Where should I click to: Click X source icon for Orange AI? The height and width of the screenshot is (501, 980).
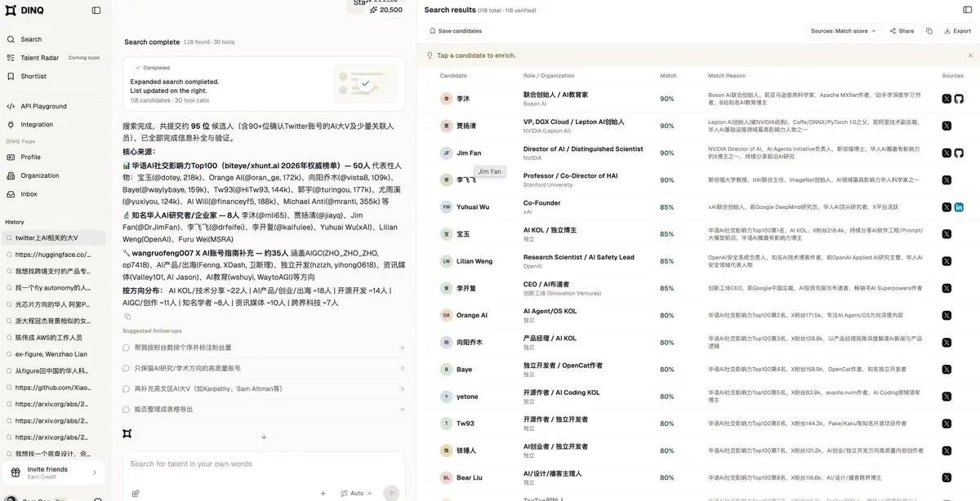[x=947, y=315]
